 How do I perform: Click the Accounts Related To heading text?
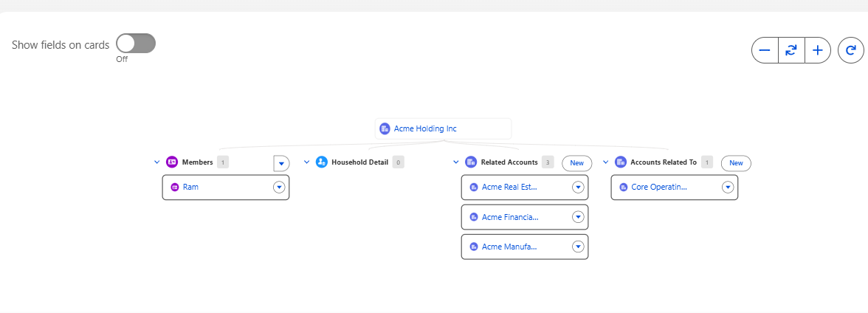(x=664, y=162)
